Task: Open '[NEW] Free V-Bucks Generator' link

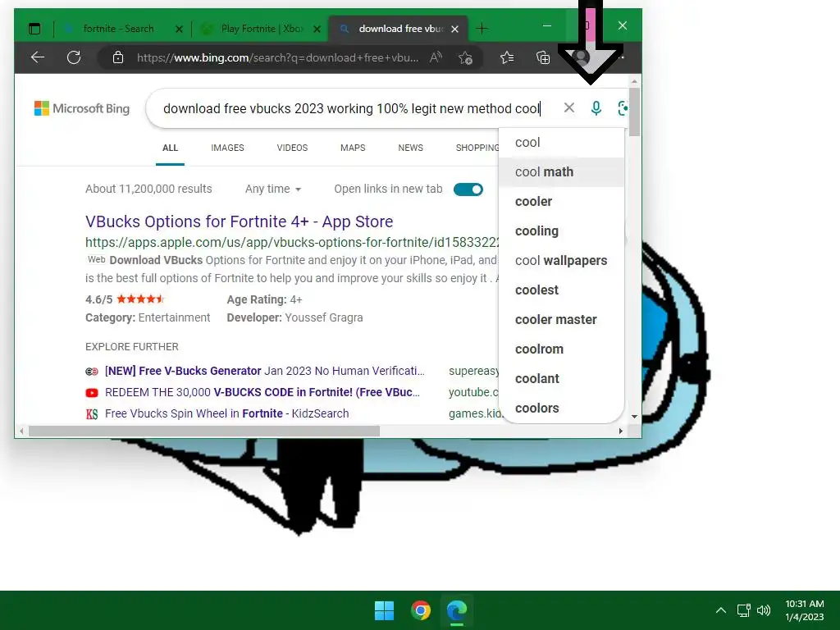Action: coord(265,371)
